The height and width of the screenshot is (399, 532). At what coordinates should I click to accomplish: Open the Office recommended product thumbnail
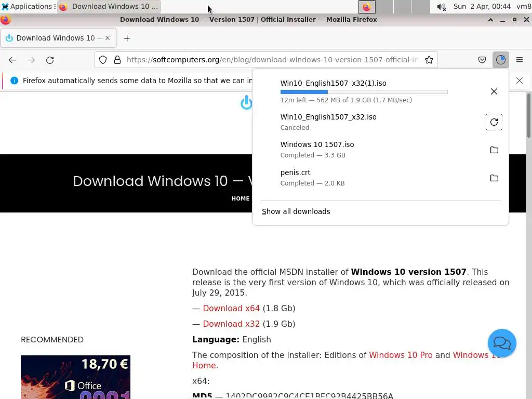75,377
